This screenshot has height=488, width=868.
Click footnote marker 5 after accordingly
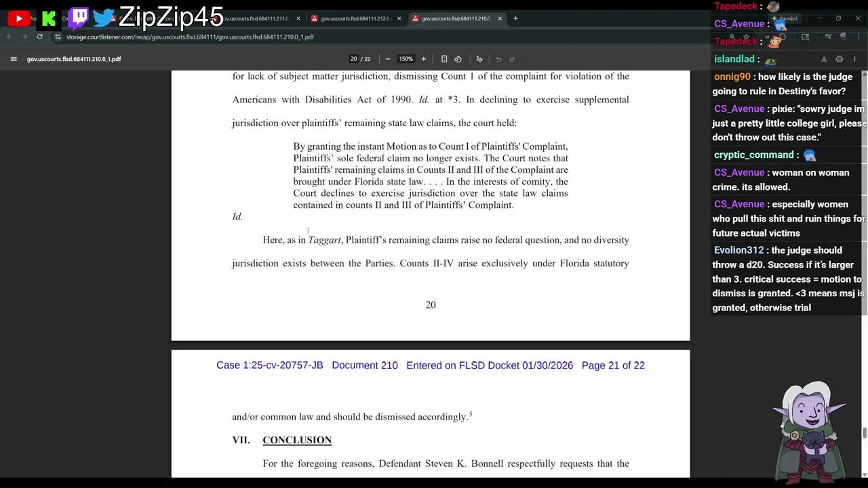[470, 413]
